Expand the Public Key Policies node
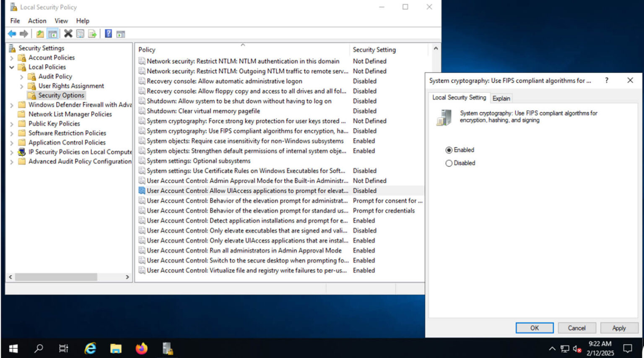 [13, 123]
